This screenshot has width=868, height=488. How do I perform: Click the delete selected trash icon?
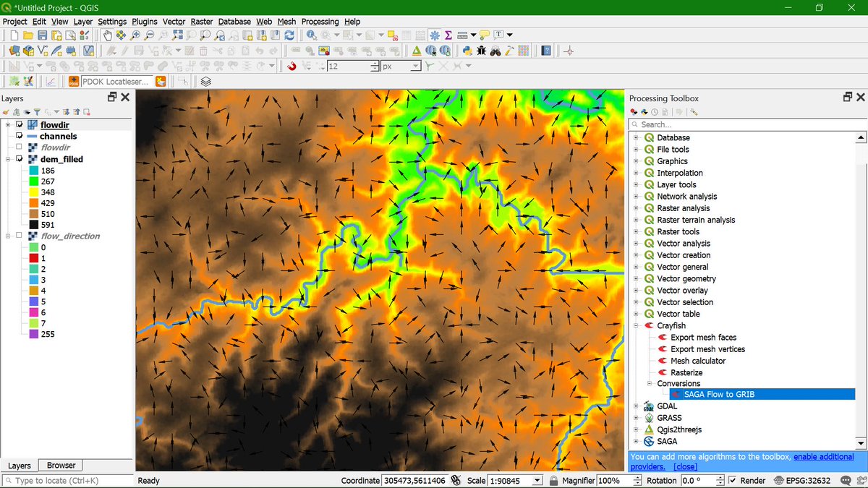[203, 51]
